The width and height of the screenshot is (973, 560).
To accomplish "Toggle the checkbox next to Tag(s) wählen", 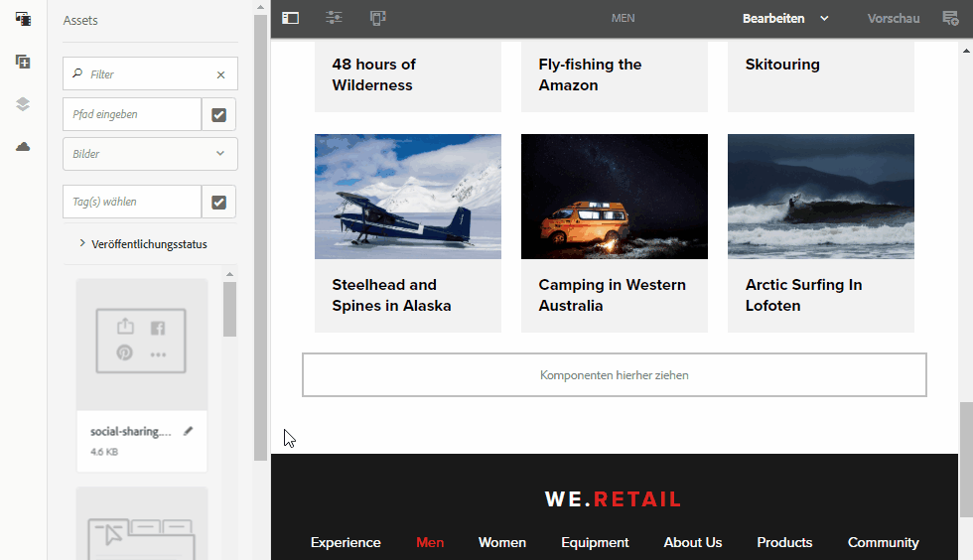I will point(219,203).
